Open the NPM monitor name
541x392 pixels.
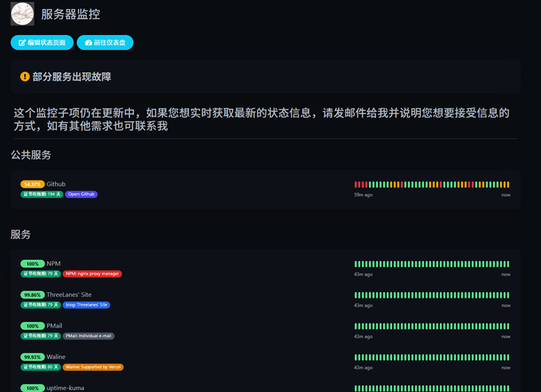(53, 263)
